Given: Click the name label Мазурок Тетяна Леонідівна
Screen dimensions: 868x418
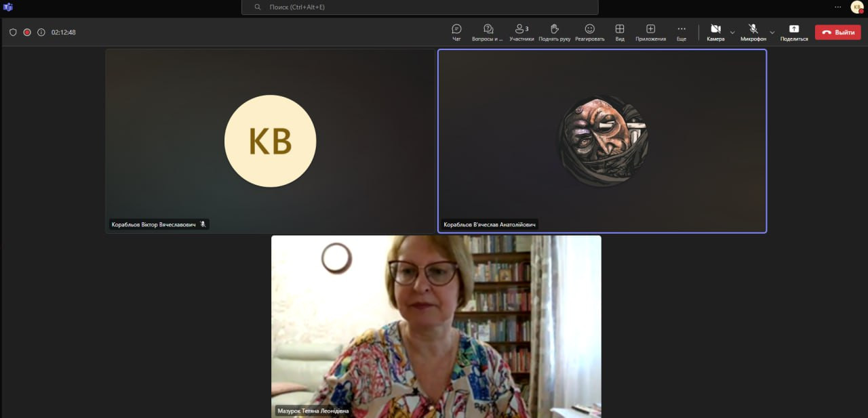Looking at the screenshot, I should pos(313,411).
